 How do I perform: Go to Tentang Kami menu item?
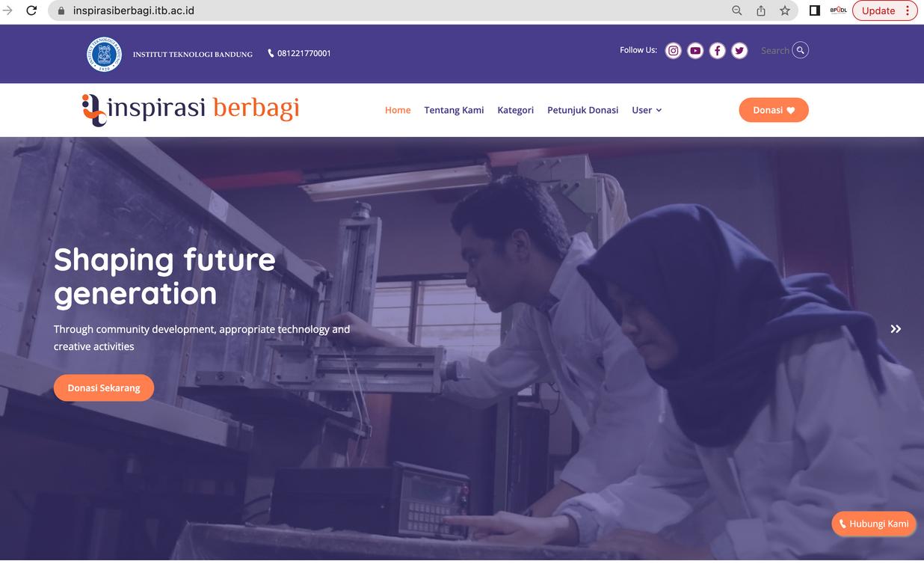(x=454, y=110)
